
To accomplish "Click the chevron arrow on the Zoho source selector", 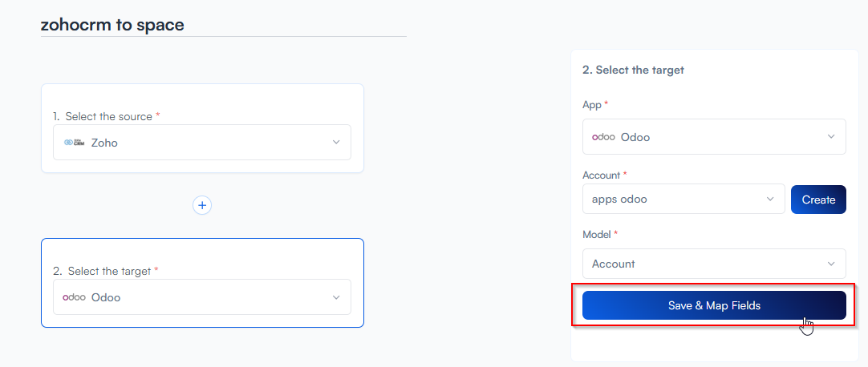I will (335, 143).
